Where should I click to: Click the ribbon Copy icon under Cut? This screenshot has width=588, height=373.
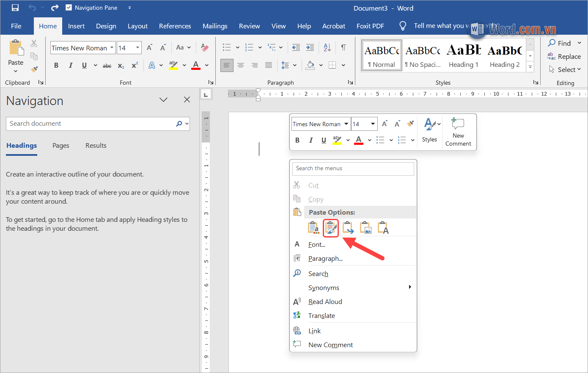coord(34,56)
